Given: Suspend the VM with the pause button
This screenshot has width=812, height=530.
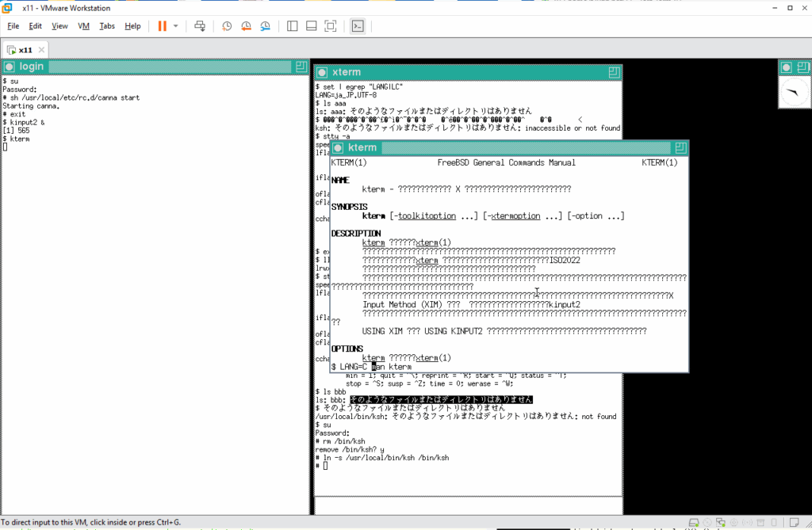Looking at the screenshot, I should point(162,26).
